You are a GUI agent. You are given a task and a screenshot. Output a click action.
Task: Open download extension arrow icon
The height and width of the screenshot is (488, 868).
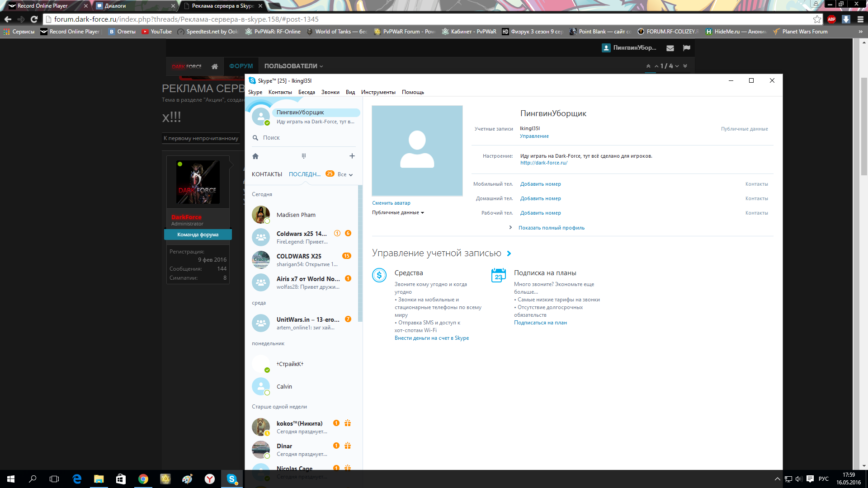pyautogui.click(x=846, y=19)
